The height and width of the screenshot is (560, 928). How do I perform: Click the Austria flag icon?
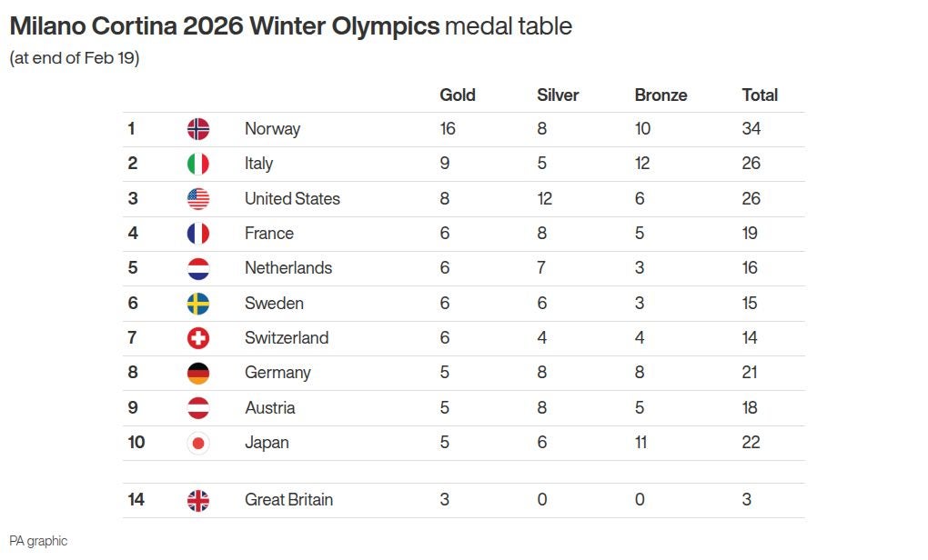click(x=198, y=408)
